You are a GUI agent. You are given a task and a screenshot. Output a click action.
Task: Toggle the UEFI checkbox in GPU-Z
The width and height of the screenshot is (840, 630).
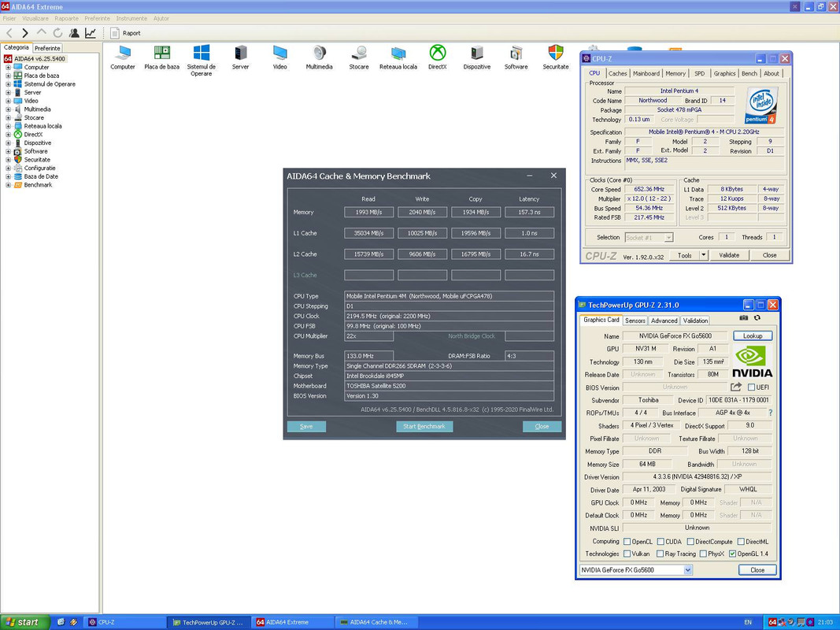pos(751,387)
